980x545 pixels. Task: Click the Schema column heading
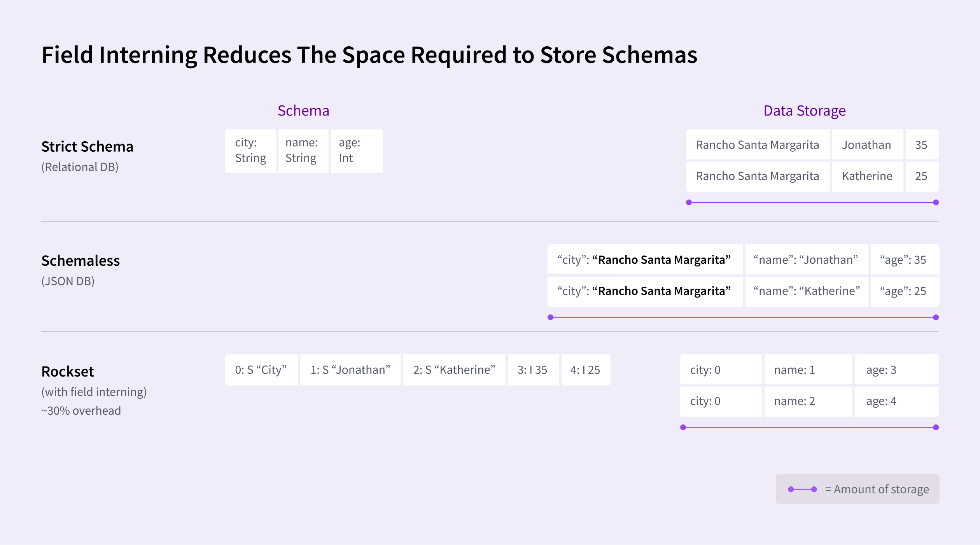coord(303,111)
